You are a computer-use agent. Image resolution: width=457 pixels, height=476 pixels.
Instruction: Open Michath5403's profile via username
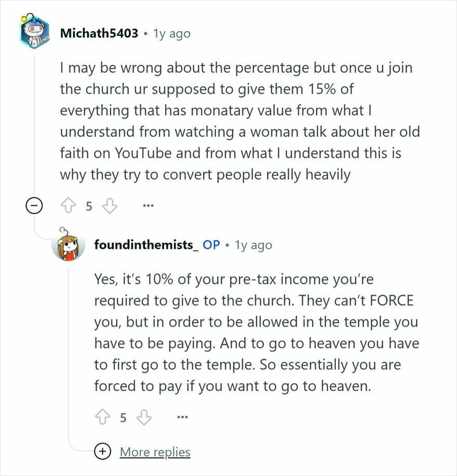(99, 33)
